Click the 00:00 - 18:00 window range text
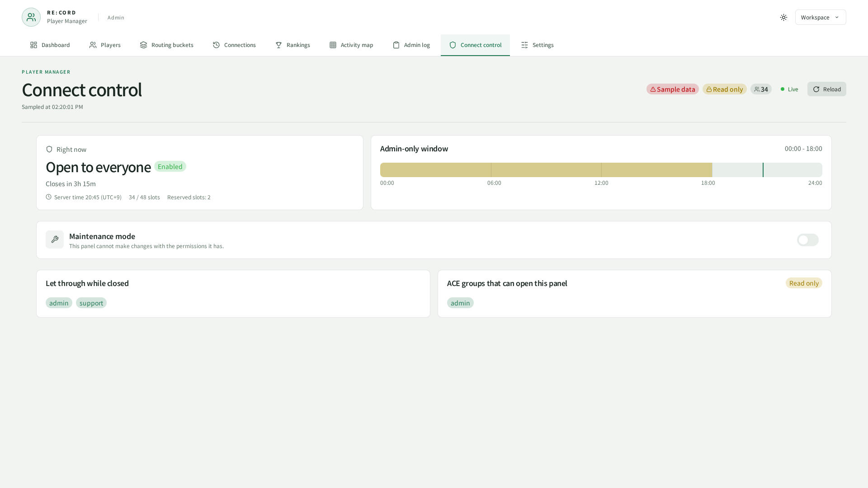868x488 pixels. (x=803, y=149)
